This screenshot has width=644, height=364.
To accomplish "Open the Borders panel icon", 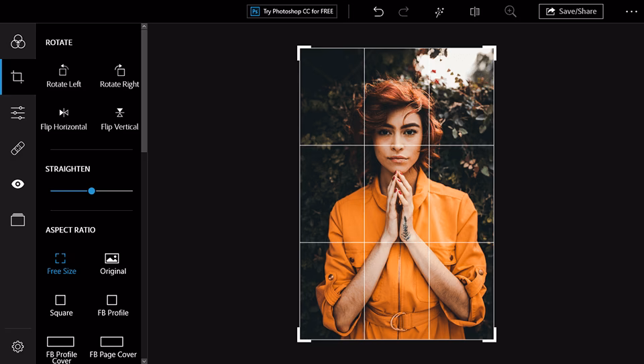I will (18, 220).
